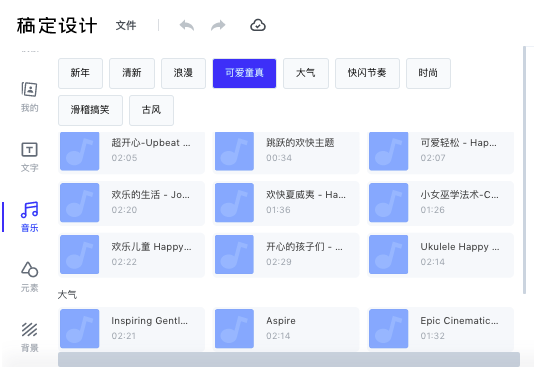Choose the Ukulele Happy track
534x367 pixels.
click(441, 255)
